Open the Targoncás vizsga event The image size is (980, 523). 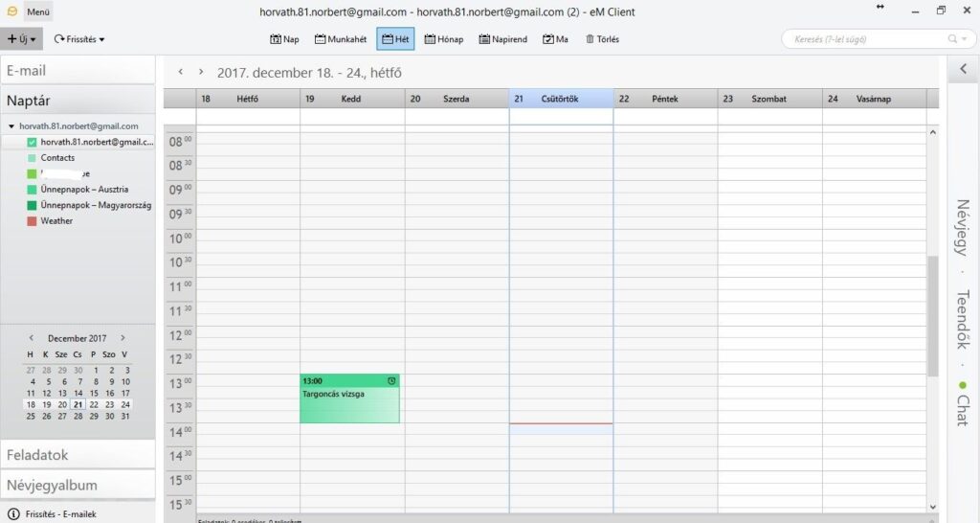point(349,398)
